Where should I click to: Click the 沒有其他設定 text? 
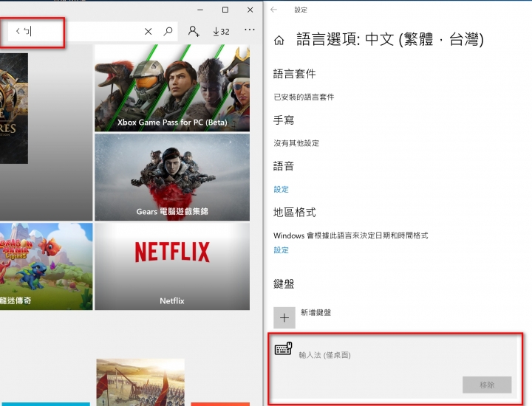[x=296, y=143]
